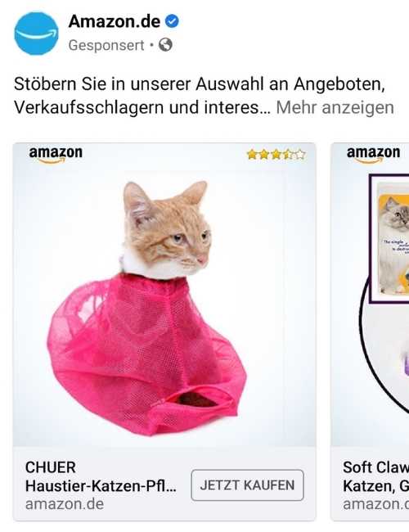Click the Gesponsert label
409x532 pixels.
pyautogui.click(x=106, y=45)
